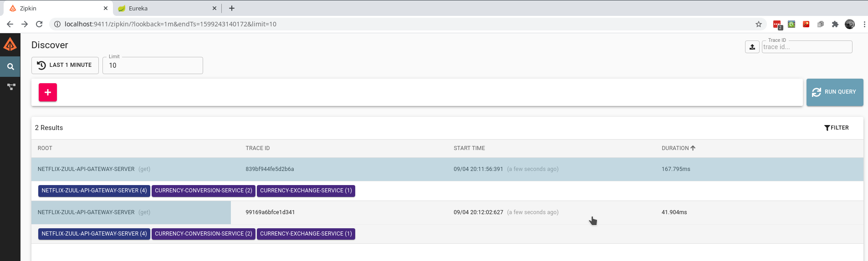Open a new browser tab
The height and width of the screenshot is (261, 868).
coord(232,8)
